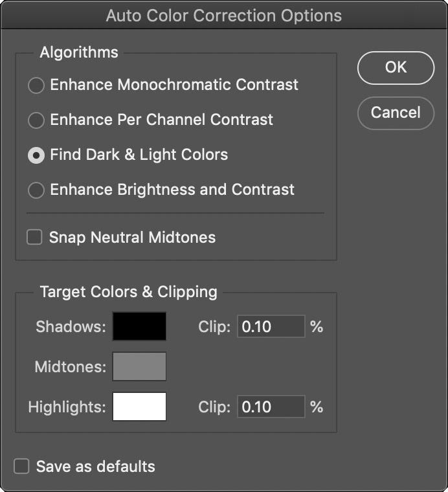Click the Midtones label text
Viewport: 448px width, 492px height.
click(x=71, y=367)
